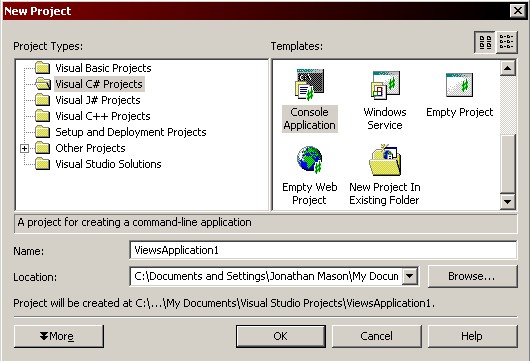Screen dimensions: 530x361
Task: Click the open Visual C# Projects folder icon
Action: pyautogui.click(x=43, y=84)
